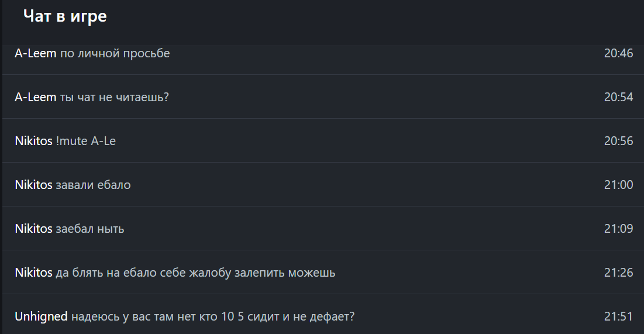Click the Nikitos username in the 21:26 message
This screenshot has height=334, width=644.
[33, 273]
